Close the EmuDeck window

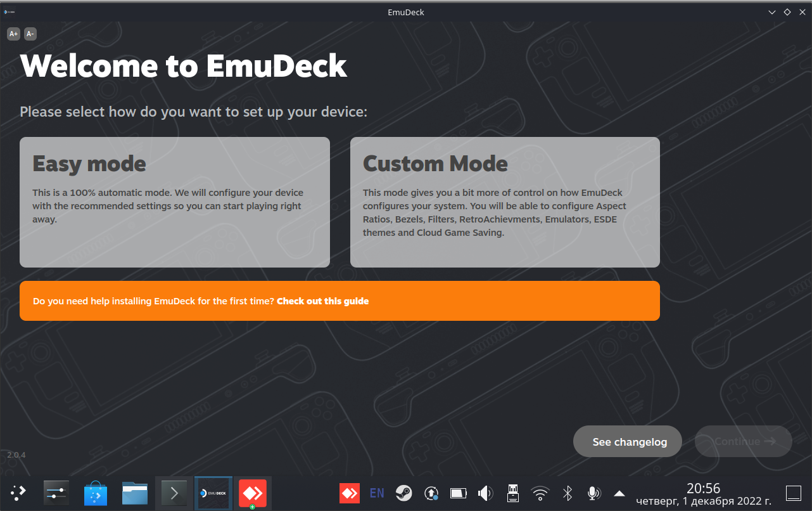(802, 12)
